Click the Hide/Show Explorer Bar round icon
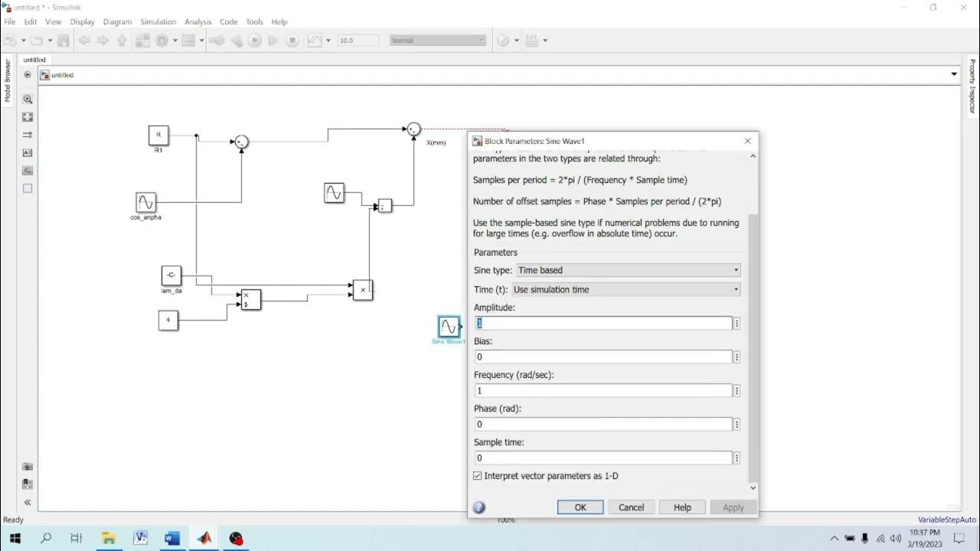980x551 pixels. (x=28, y=75)
